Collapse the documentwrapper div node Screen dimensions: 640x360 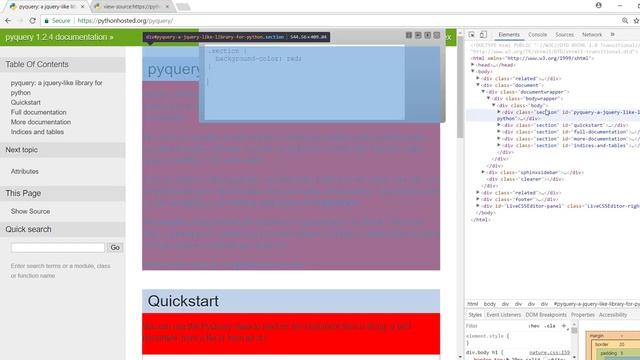pyautogui.click(x=483, y=92)
